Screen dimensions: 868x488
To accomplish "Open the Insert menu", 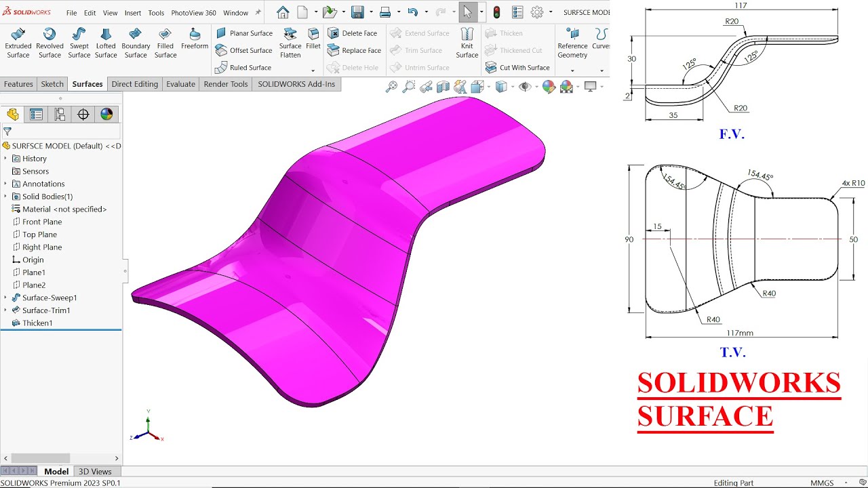I will click(133, 13).
